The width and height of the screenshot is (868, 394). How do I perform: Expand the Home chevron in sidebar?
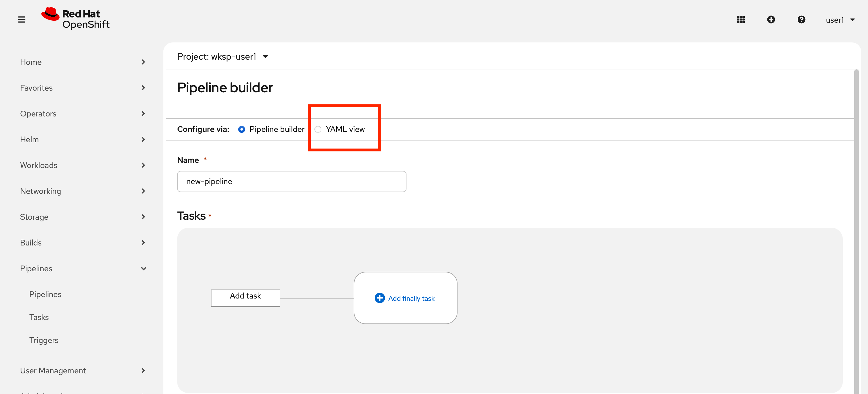[143, 62]
